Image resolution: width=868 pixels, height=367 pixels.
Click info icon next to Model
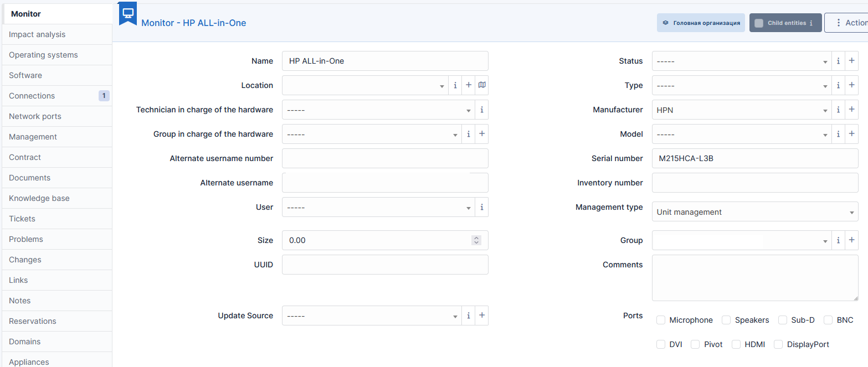(839, 134)
